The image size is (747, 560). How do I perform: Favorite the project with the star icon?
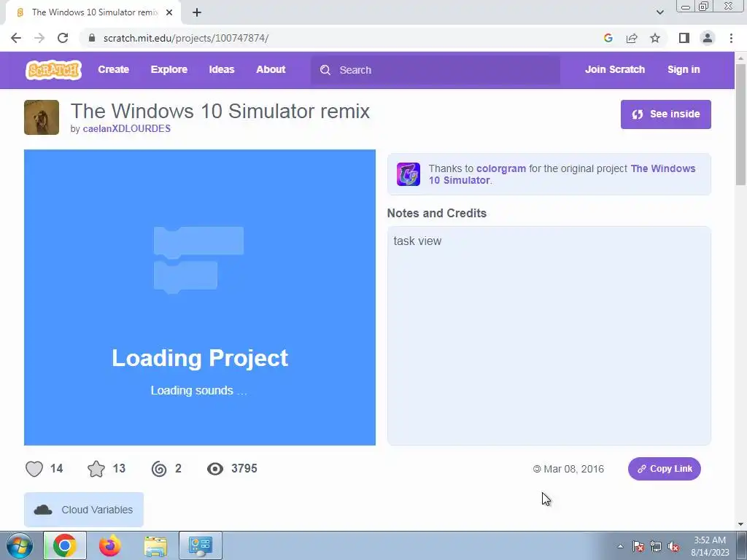pyautogui.click(x=96, y=469)
